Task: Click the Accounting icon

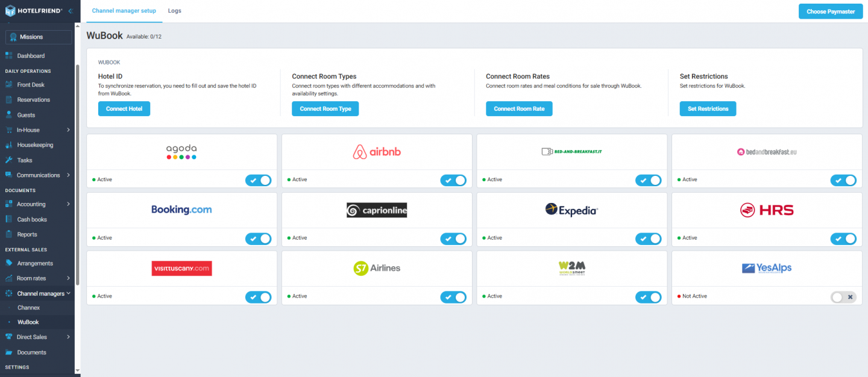Action: pyautogui.click(x=9, y=204)
